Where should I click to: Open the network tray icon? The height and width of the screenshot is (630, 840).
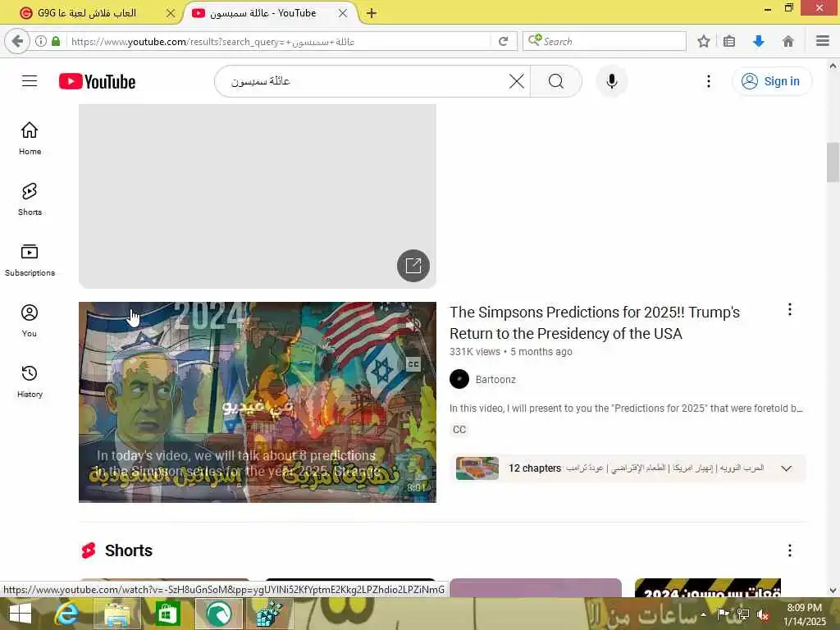point(743,614)
